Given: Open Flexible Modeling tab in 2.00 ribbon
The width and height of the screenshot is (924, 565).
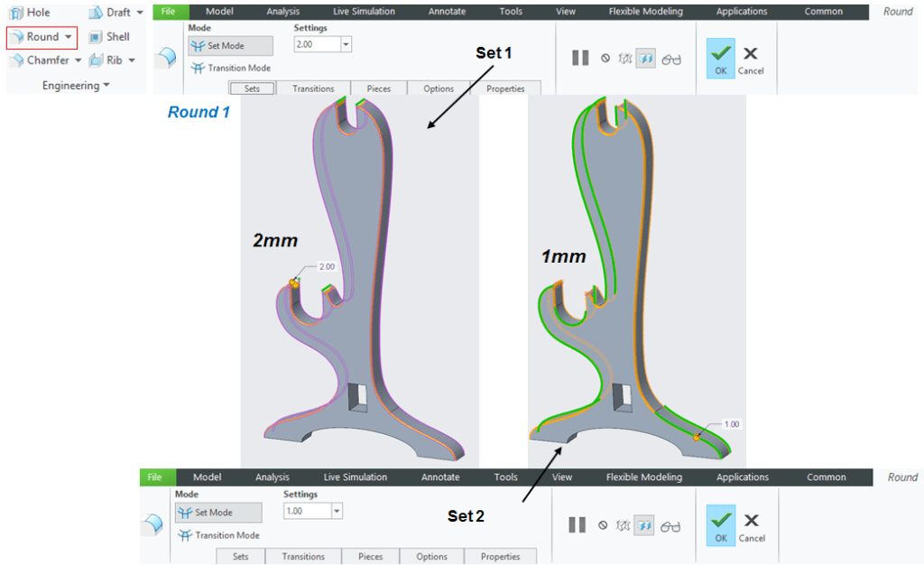Looking at the screenshot, I should click(645, 12).
